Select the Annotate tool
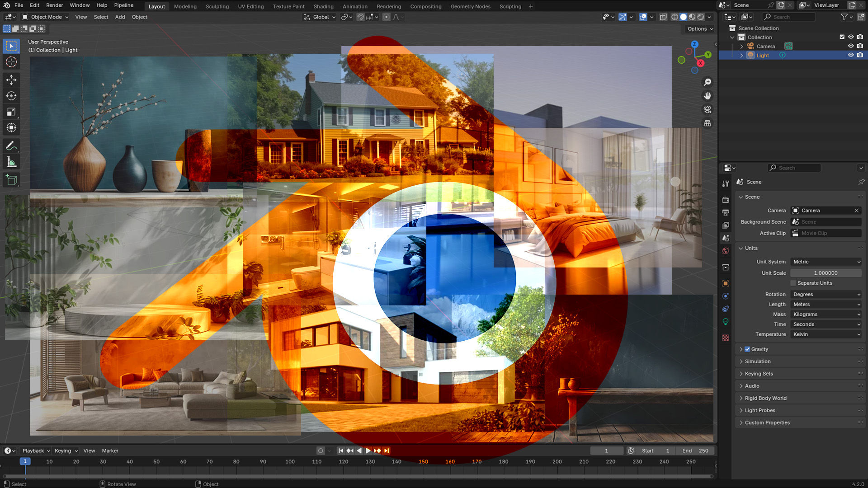 (x=11, y=145)
